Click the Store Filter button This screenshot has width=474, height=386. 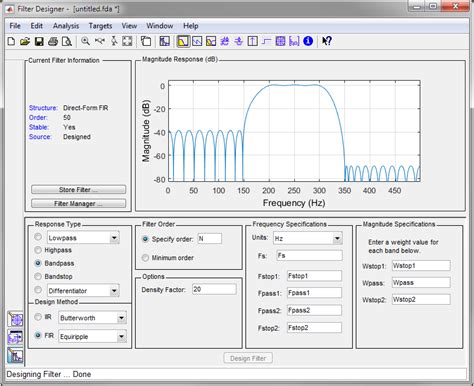(78, 190)
